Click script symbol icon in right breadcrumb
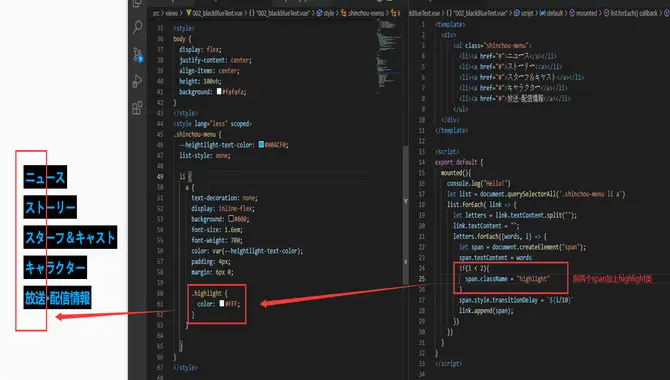The image size is (670, 380). click(517, 13)
